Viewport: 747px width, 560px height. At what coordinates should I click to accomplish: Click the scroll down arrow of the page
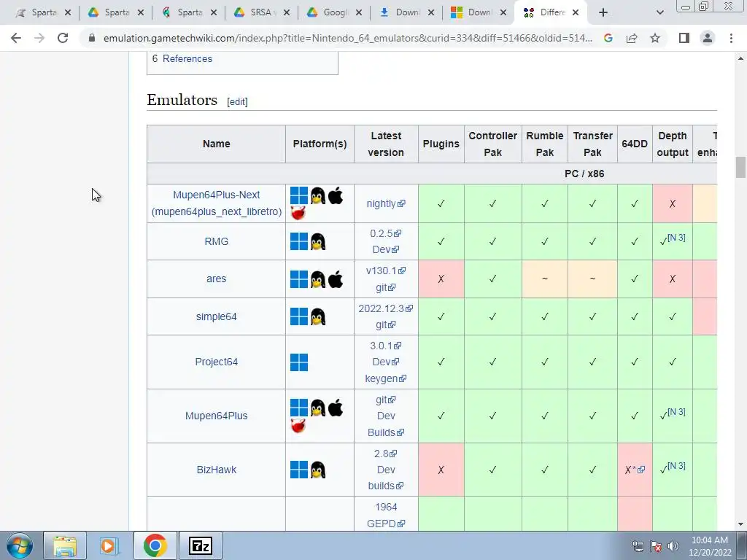pos(740,524)
